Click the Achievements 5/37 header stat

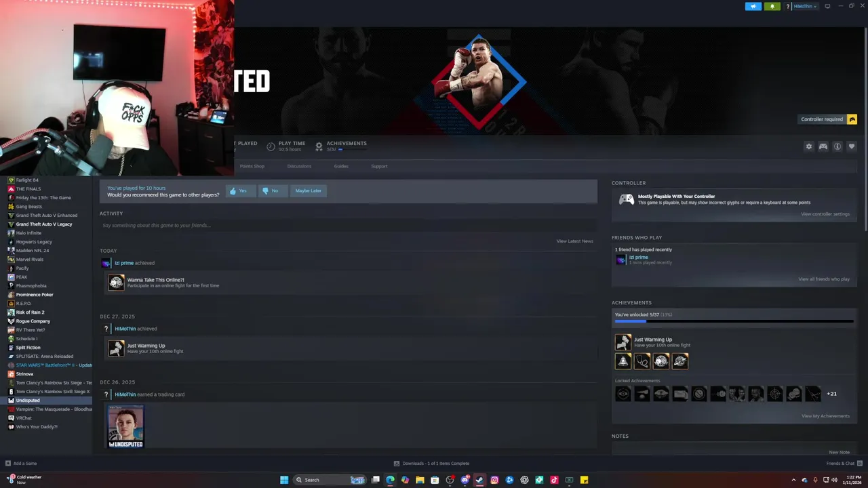coord(341,146)
